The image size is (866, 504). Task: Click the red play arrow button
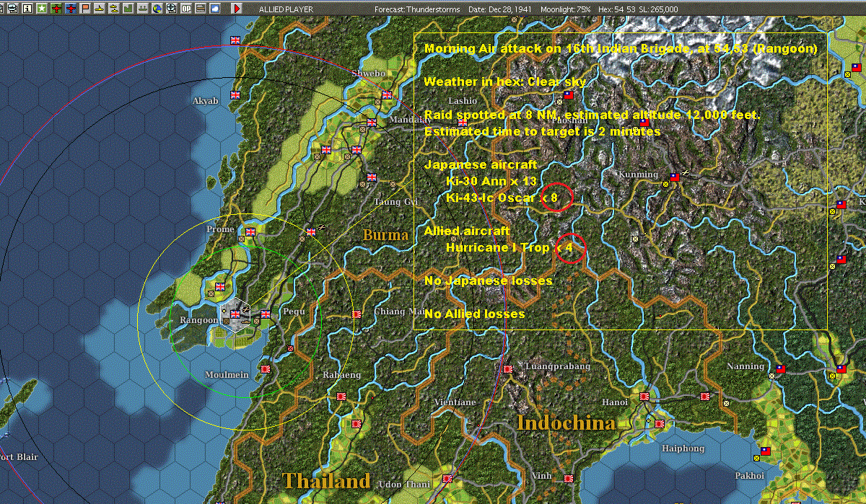coord(237,9)
